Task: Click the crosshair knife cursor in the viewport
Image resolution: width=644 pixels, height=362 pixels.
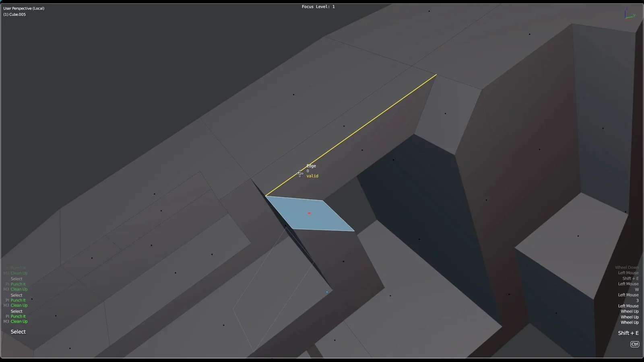Action: pos(300,174)
